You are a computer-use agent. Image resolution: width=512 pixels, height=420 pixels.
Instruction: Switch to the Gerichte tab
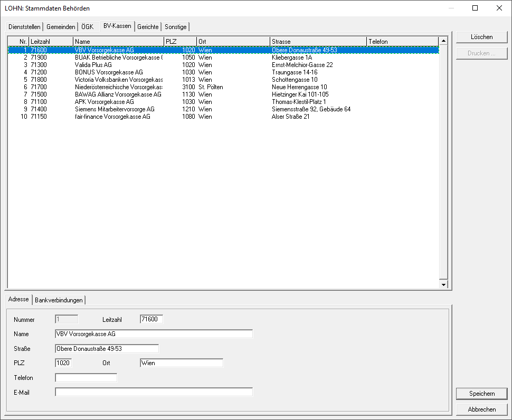[x=148, y=27]
